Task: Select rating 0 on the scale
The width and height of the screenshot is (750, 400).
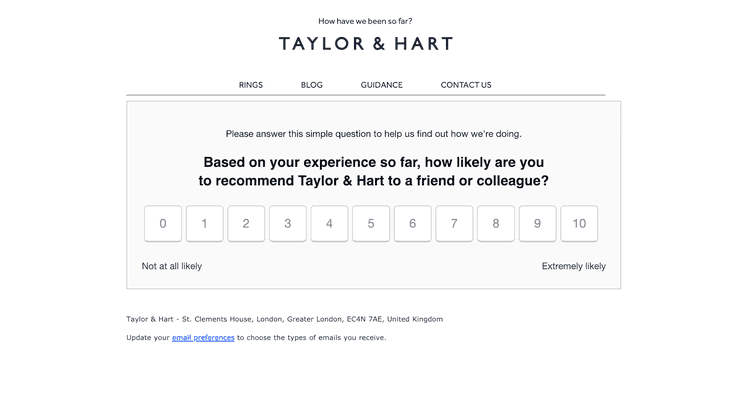Action: pyautogui.click(x=163, y=224)
